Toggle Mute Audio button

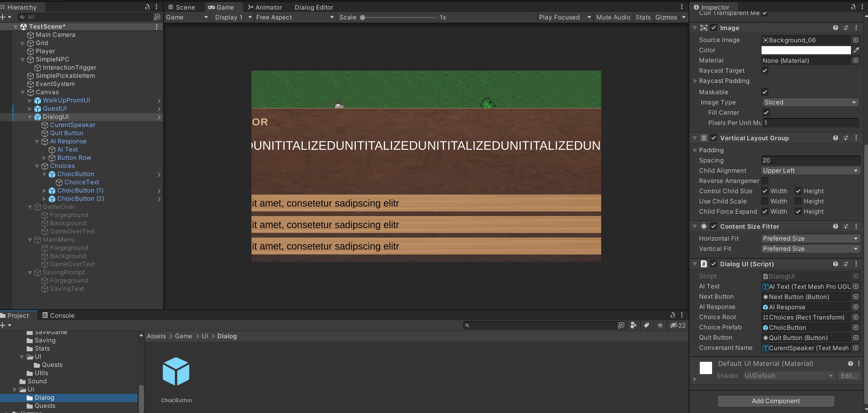click(x=613, y=17)
